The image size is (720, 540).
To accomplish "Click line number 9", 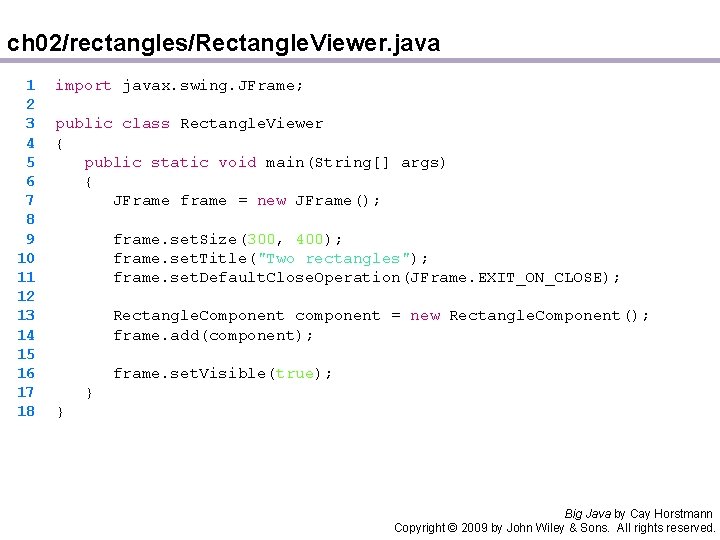I will [30, 239].
